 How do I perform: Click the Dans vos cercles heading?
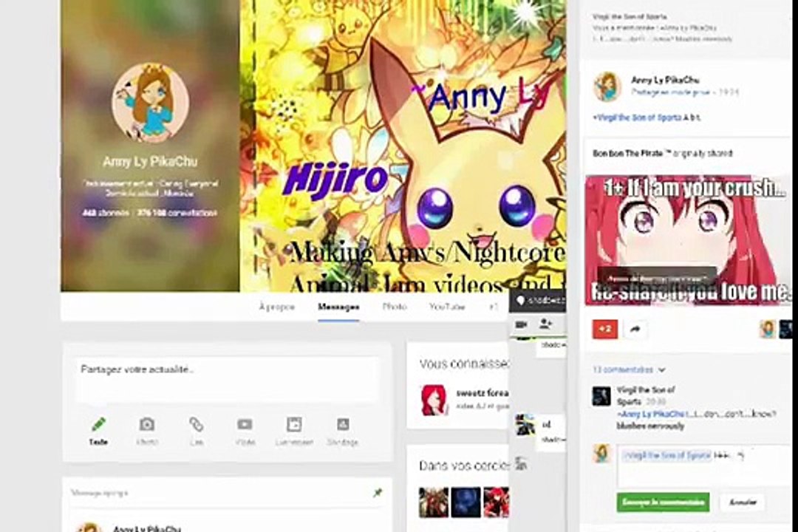click(x=463, y=465)
